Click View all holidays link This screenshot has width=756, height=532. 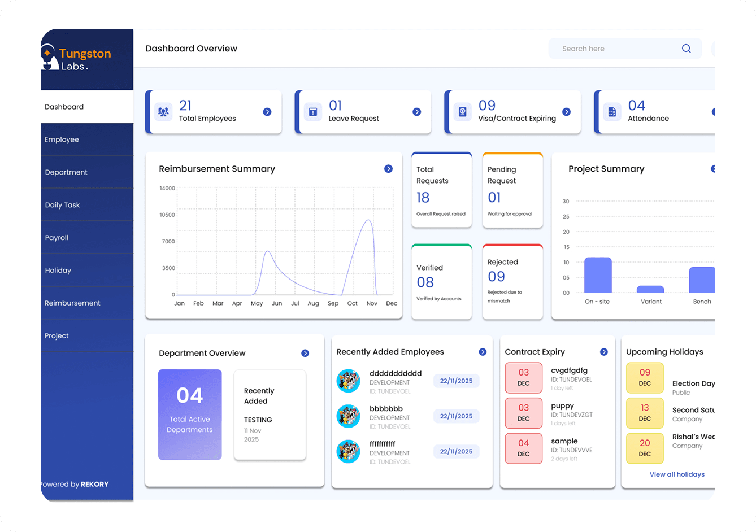(x=677, y=474)
